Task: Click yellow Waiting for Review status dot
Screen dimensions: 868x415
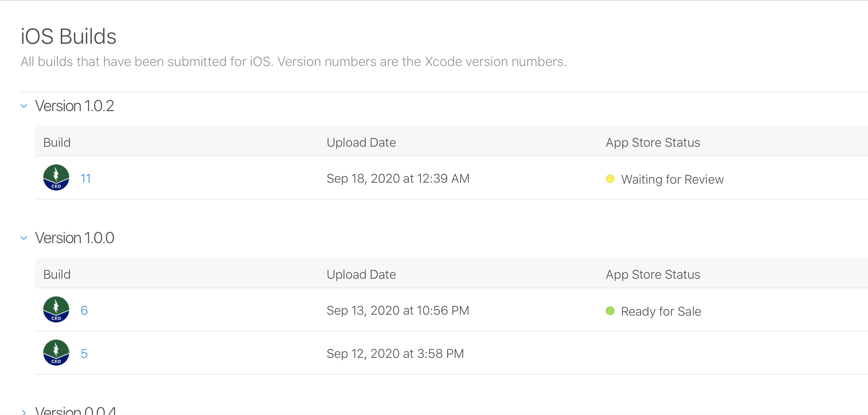Action: click(610, 179)
